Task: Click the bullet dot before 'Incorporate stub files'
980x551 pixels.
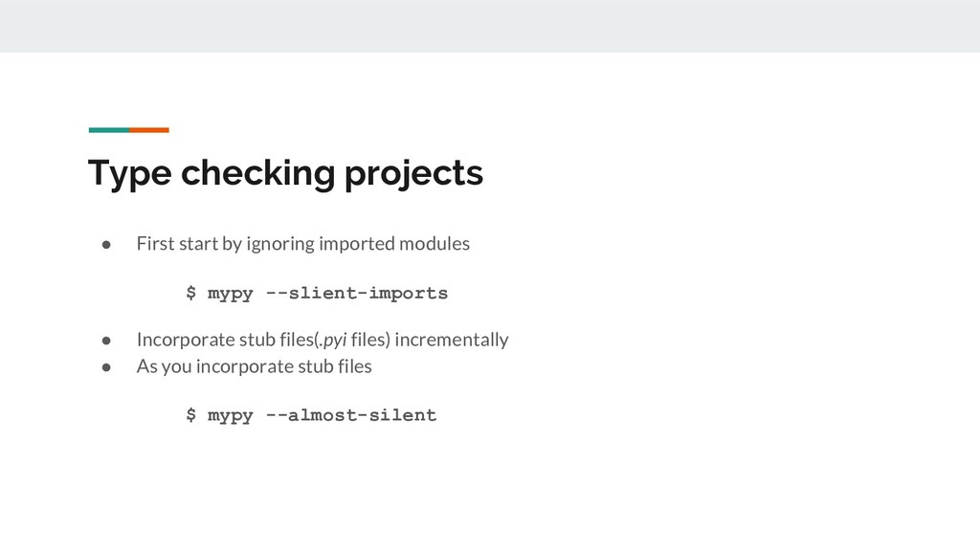Action: click(x=109, y=340)
